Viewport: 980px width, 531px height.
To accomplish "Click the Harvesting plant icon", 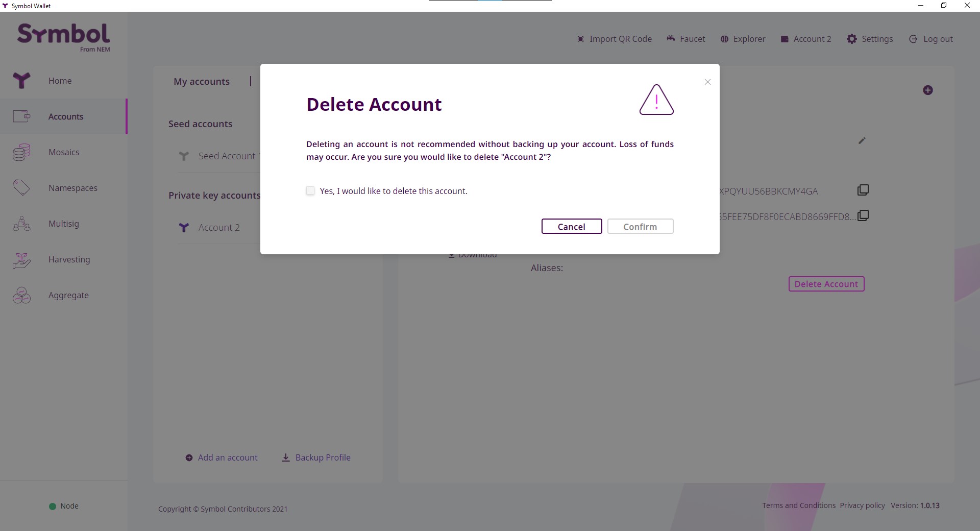I will pos(21,260).
